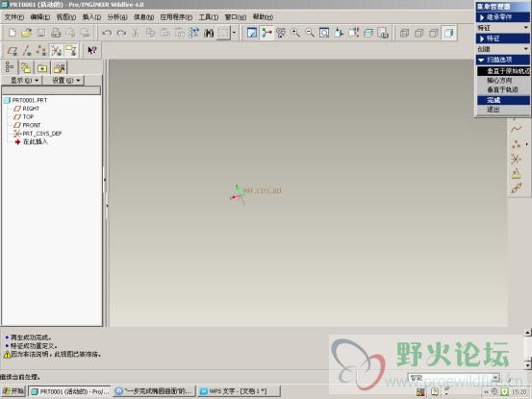Click the New file icon
This screenshot has width=532, height=399.
(13, 33)
